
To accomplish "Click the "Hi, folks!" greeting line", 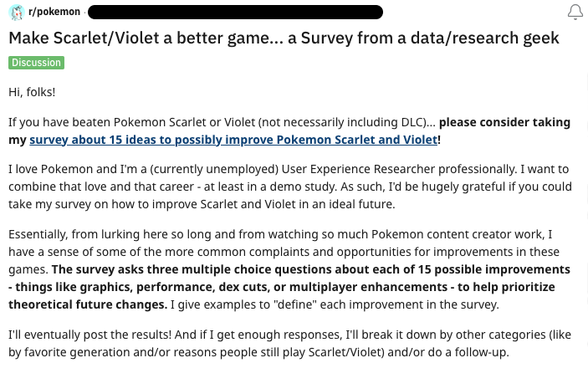I will [x=32, y=92].
